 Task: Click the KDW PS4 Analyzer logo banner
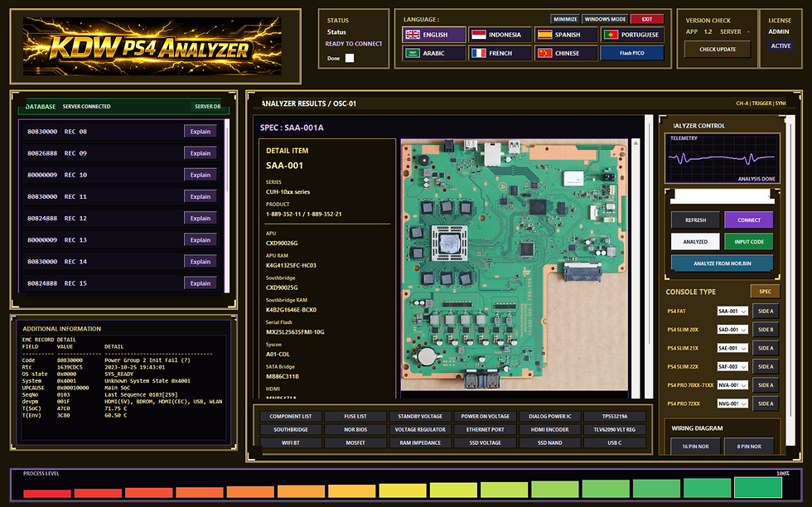pos(152,46)
